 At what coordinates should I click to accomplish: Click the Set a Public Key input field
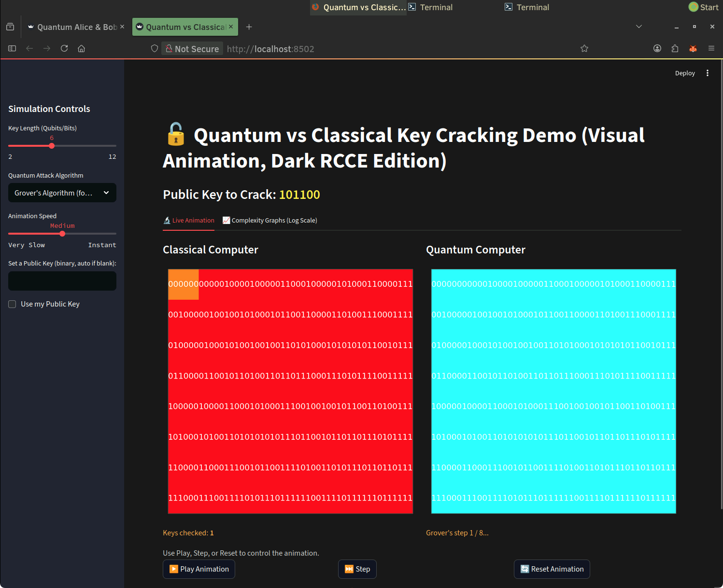(62, 281)
